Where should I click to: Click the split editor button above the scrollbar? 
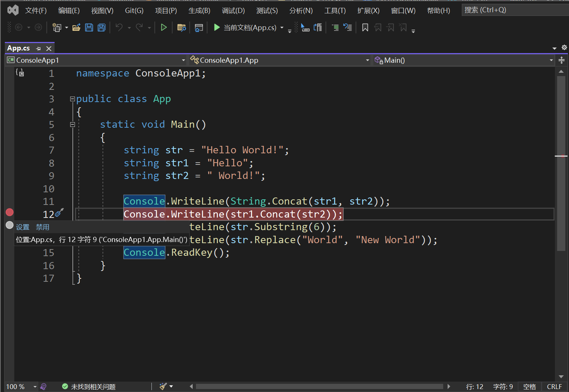coord(562,60)
